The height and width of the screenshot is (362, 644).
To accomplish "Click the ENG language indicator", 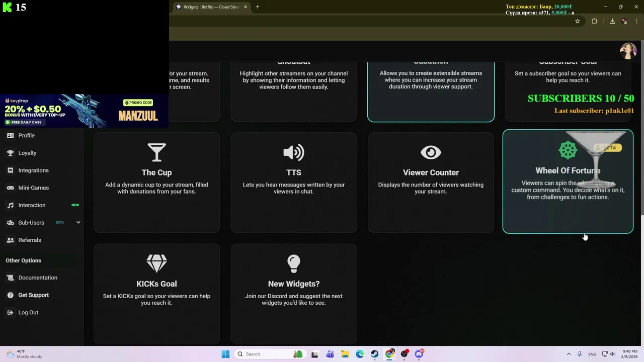I will [x=592, y=354].
